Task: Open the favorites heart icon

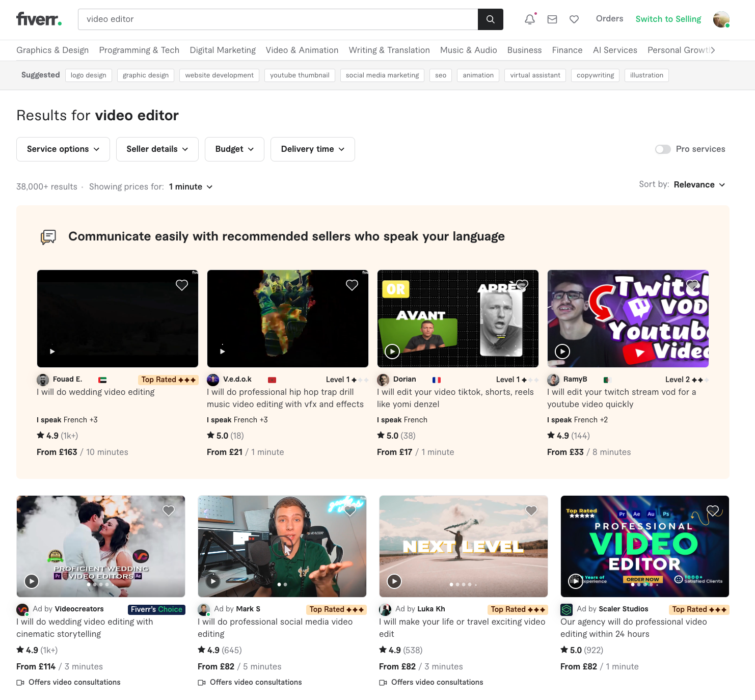Action: point(574,19)
